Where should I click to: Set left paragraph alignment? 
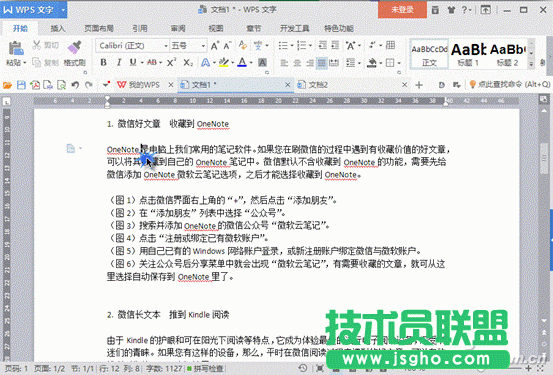284,63
